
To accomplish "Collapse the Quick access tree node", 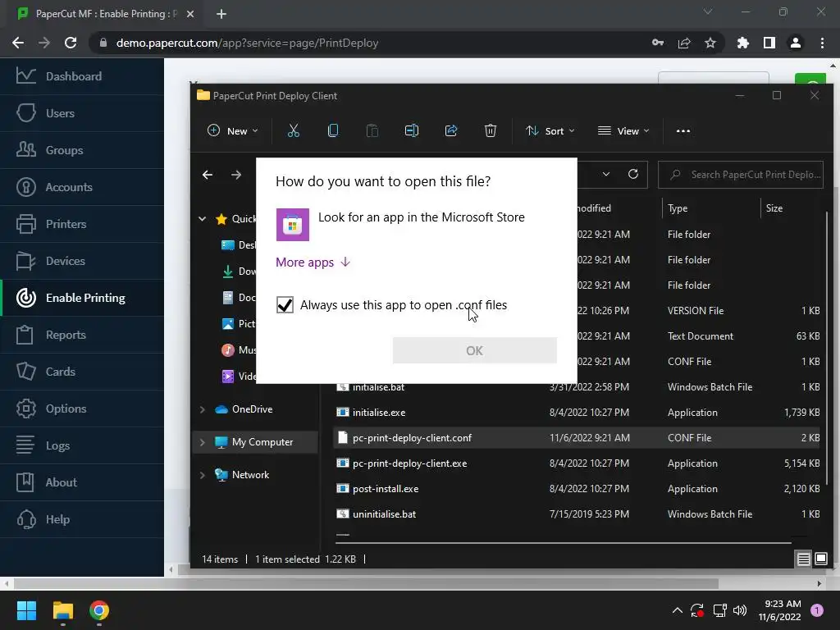I will point(203,218).
